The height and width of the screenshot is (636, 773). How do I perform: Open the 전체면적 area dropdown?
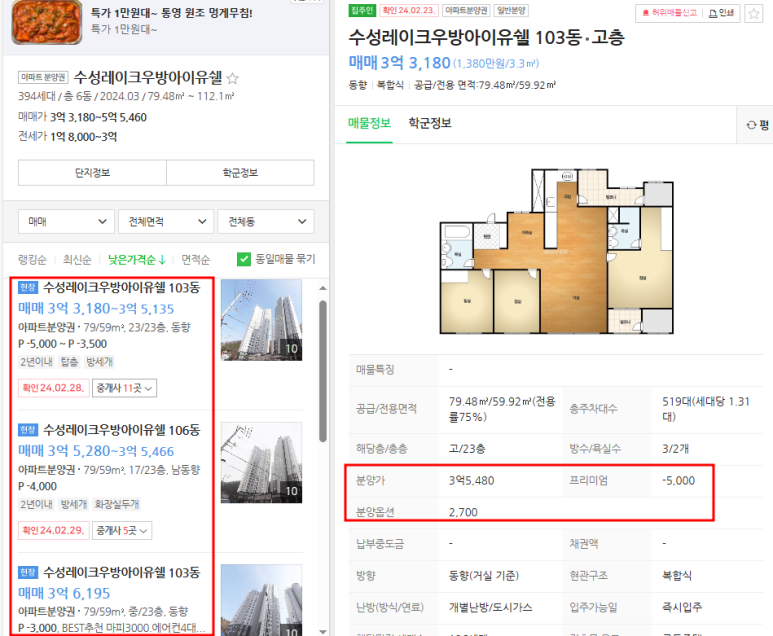(166, 221)
